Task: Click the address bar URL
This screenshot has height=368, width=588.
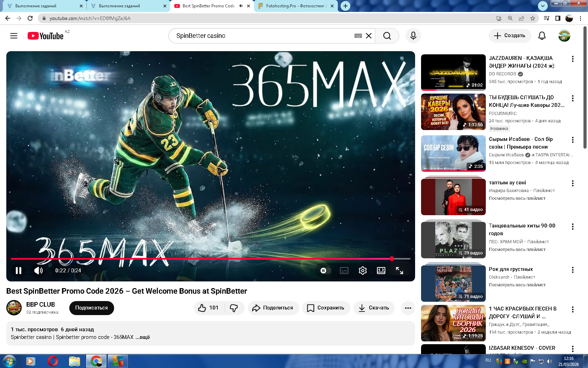Action: point(90,18)
